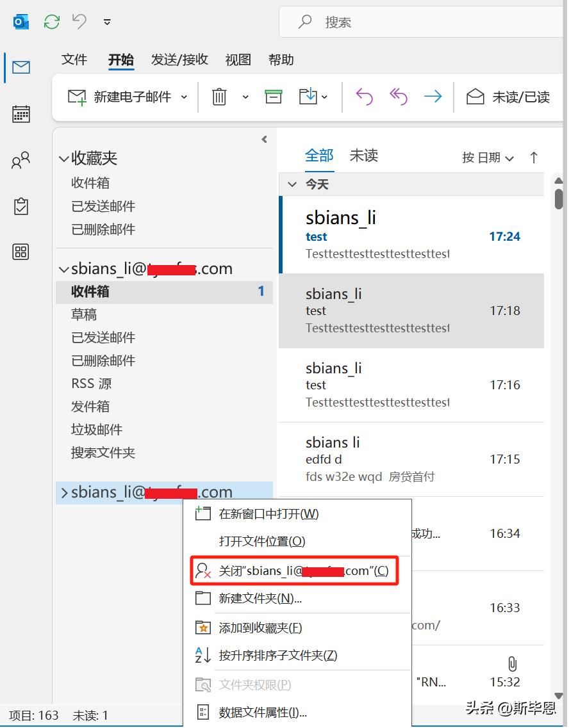The height and width of the screenshot is (728, 569).
Task: Open the email received at 16:33
Action: [477, 608]
